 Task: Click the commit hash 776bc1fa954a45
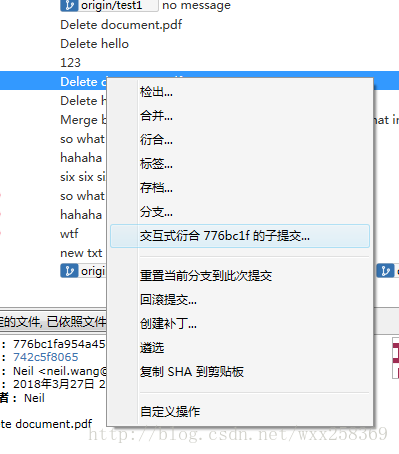(x=59, y=344)
